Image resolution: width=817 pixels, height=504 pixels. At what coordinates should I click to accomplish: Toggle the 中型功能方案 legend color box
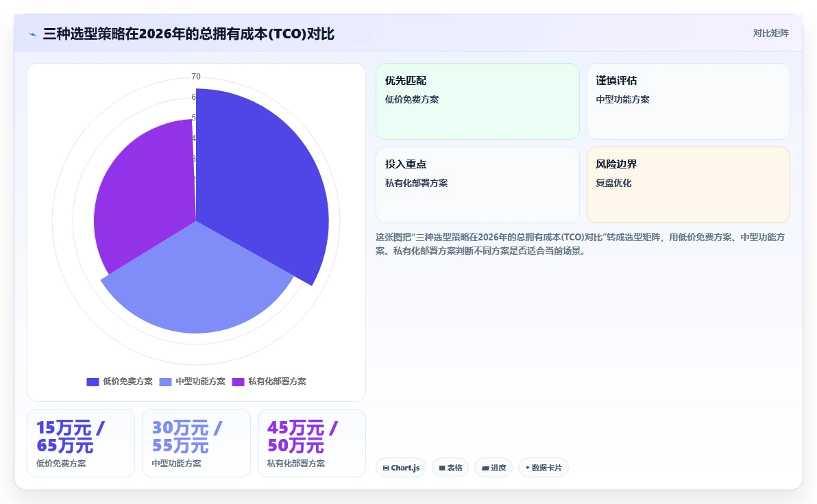pos(165,381)
